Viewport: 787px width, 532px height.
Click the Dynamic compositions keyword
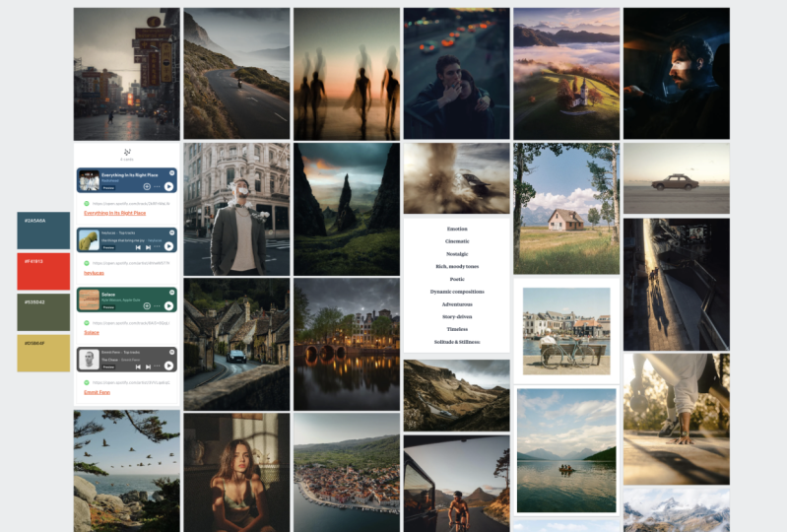[457, 292]
